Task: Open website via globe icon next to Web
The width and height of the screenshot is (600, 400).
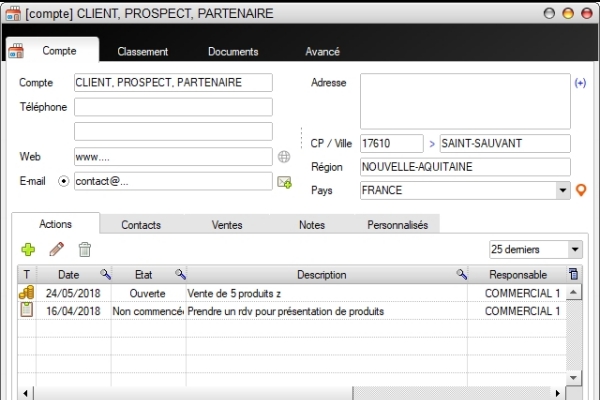Action: pyautogui.click(x=284, y=157)
